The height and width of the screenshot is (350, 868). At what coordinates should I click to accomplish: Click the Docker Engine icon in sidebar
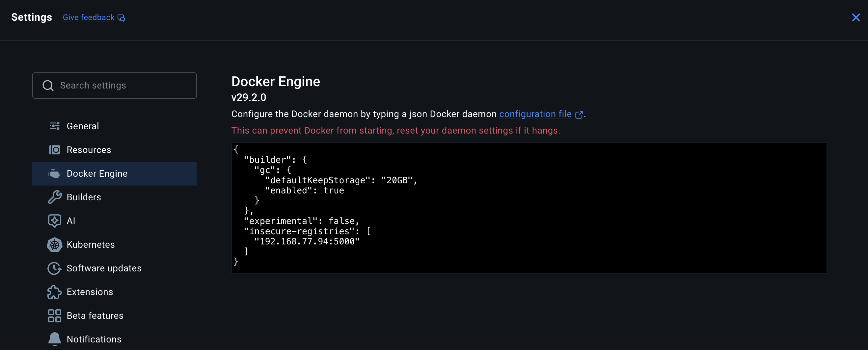tap(54, 174)
